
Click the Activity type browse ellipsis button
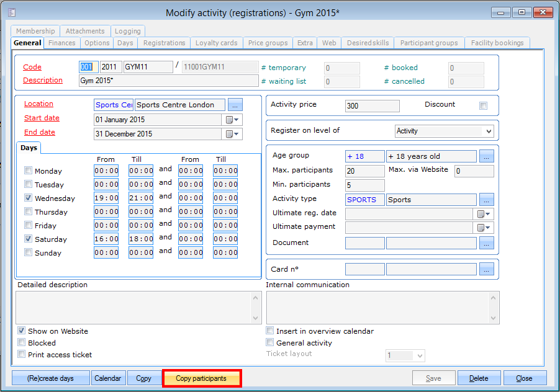coord(486,200)
